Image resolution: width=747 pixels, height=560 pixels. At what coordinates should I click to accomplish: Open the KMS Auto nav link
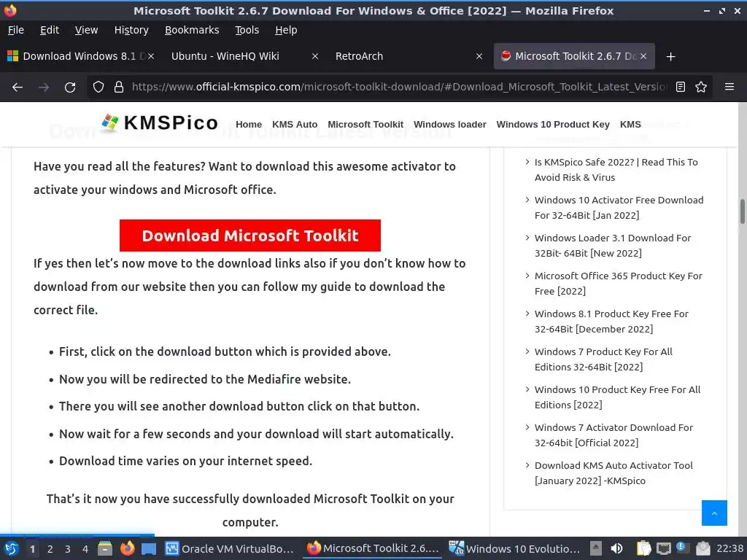coord(295,124)
